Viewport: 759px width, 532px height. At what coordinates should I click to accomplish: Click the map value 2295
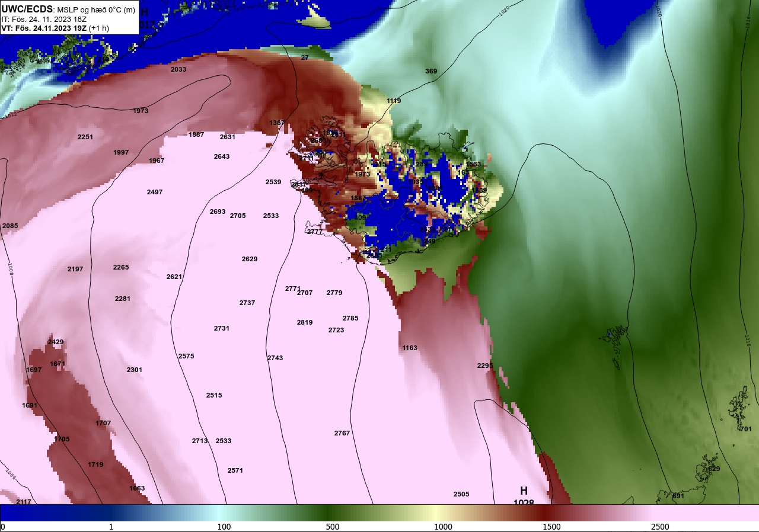tap(485, 366)
